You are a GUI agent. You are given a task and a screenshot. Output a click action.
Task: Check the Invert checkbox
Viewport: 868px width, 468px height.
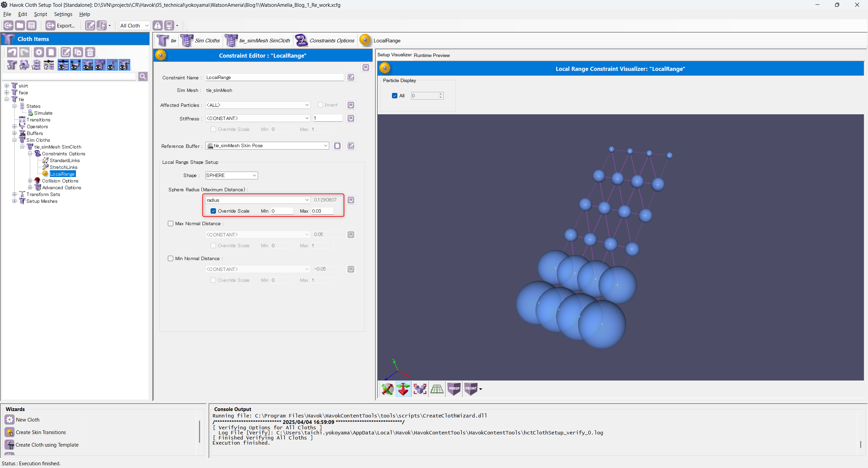pyautogui.click(x=320, y=105)
